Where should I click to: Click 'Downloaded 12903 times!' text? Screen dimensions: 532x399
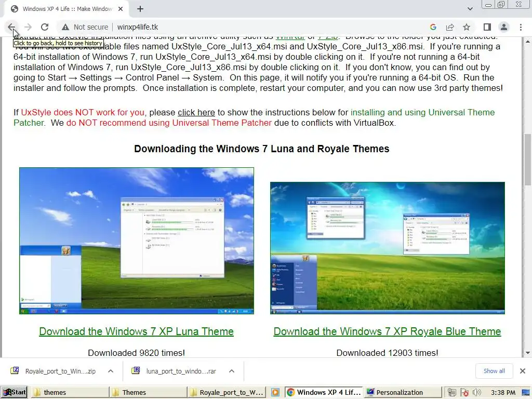click(x=387, y=353)
